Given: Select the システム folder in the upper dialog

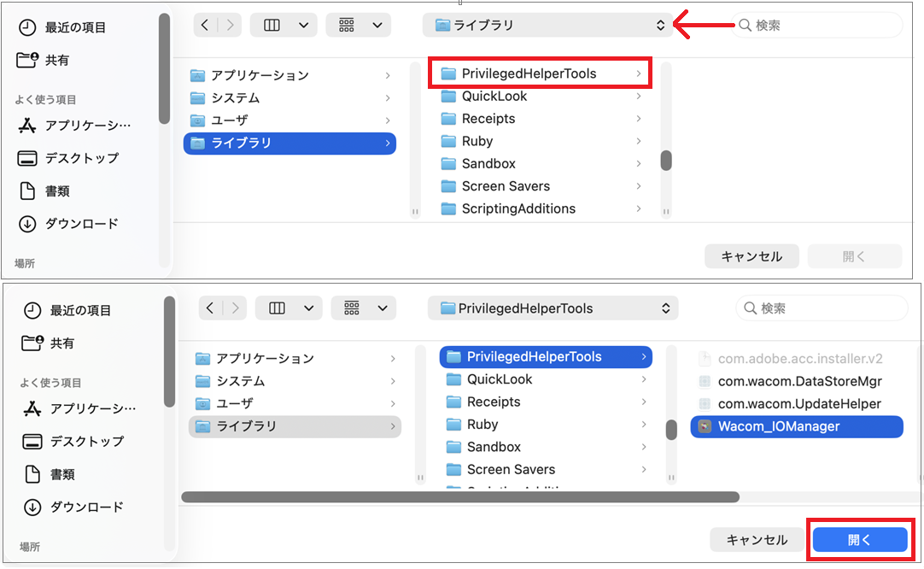Looking at the screenshot, I should point(290,98).
